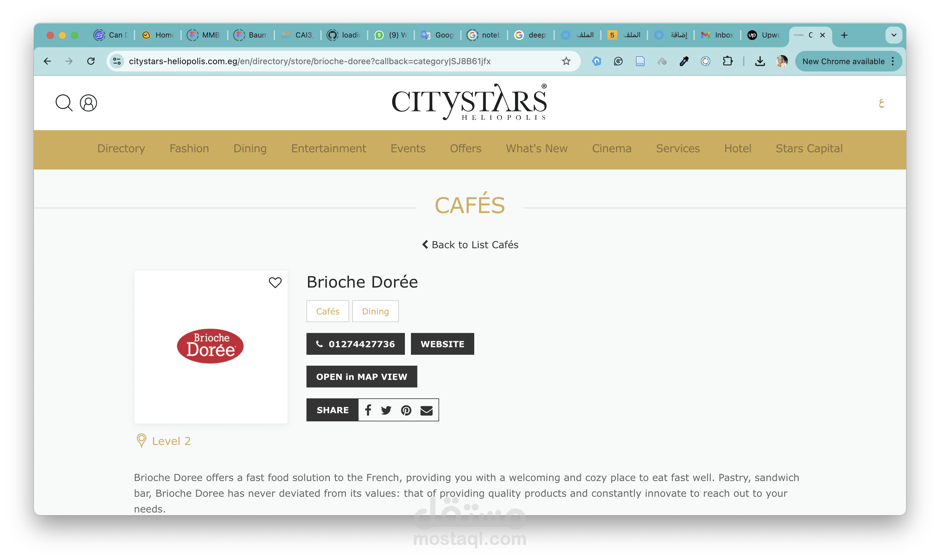Switch to the WhatsApp (9) tab
The height and width of the screenshot is (560, 940).
click(x=390, y=35)
